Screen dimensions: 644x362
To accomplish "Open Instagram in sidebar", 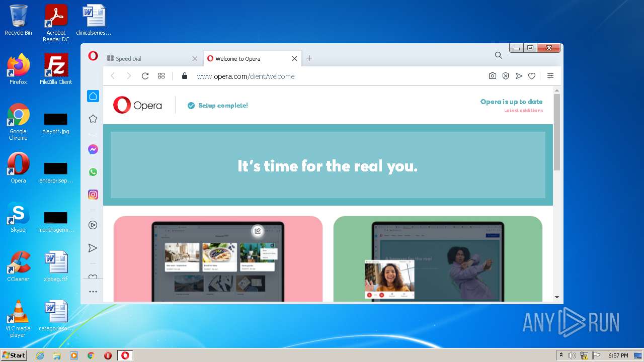I will coord(93,195).
